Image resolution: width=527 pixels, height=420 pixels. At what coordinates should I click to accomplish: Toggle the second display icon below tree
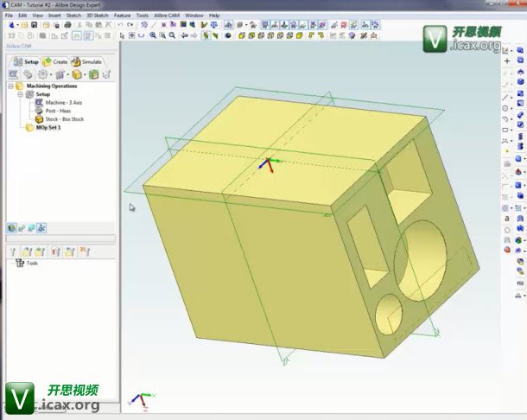point(22,228)
